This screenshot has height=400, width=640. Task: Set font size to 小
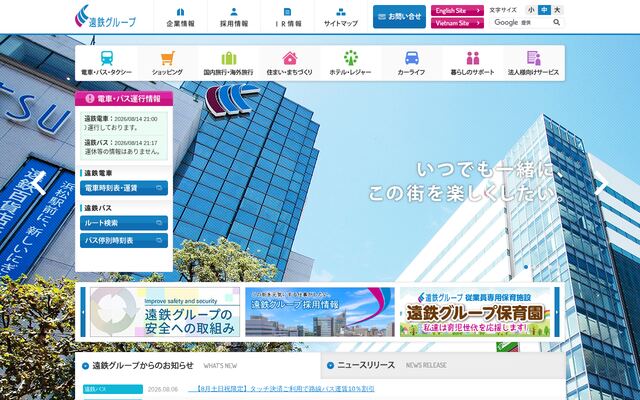[531, 10]
